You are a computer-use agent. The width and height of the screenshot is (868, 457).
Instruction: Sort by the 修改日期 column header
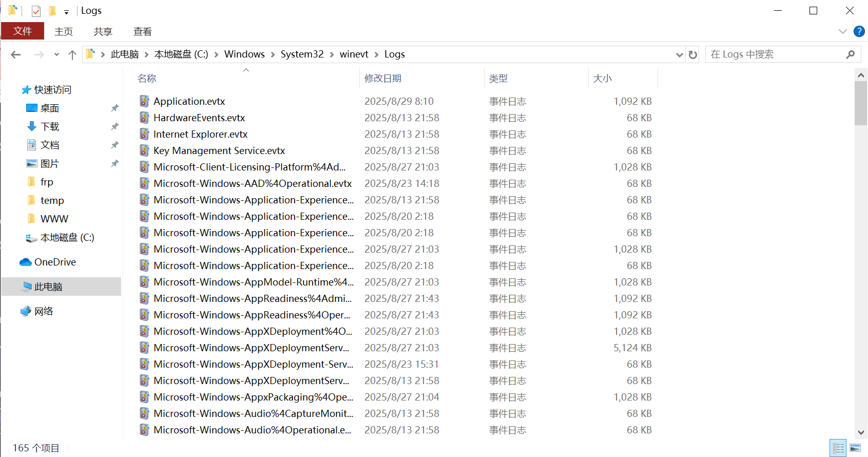[383, 78]
